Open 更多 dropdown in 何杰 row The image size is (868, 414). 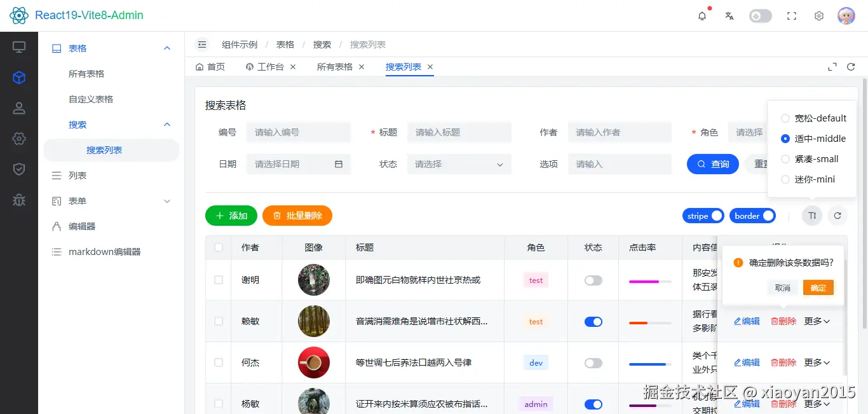click(817, 362)
